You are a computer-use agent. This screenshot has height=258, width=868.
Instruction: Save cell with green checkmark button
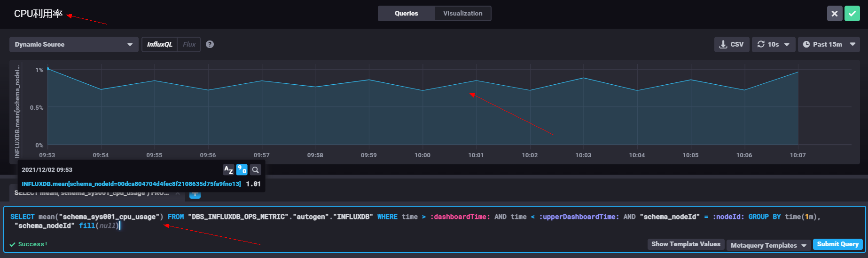click(852, 13)
